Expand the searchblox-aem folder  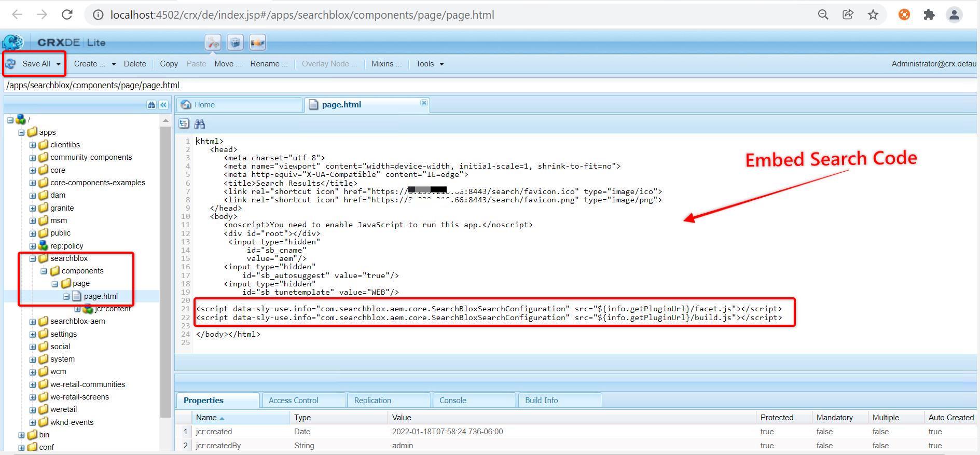pos(33,322)
